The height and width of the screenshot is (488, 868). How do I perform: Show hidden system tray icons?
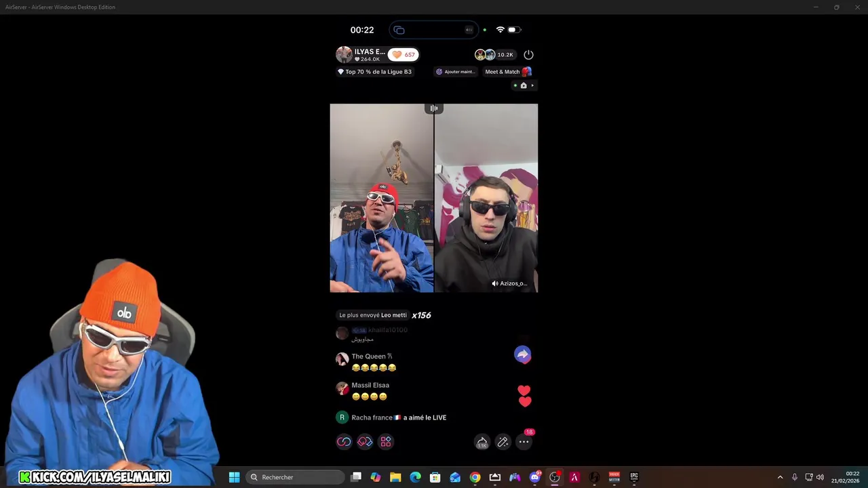(x=780, y=477)
